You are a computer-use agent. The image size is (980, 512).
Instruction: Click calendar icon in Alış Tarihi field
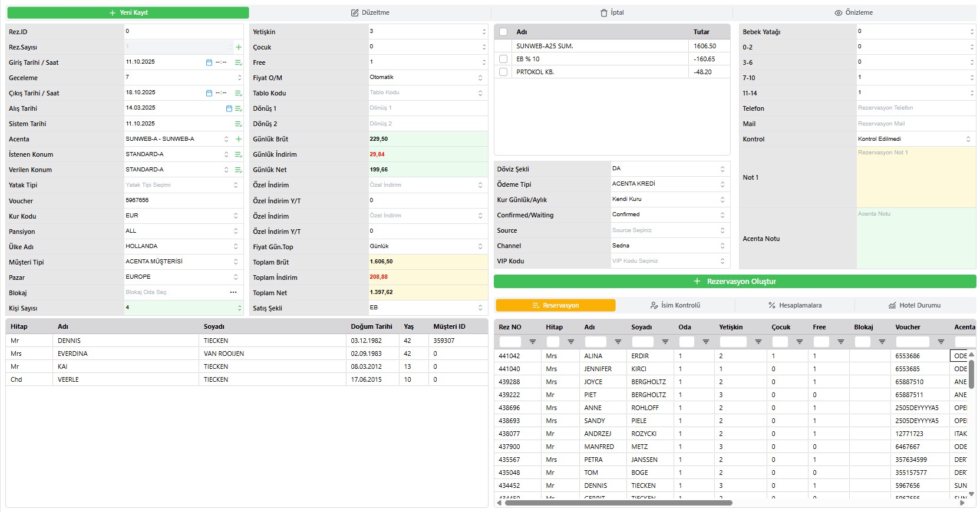click(x=229, y=108)
